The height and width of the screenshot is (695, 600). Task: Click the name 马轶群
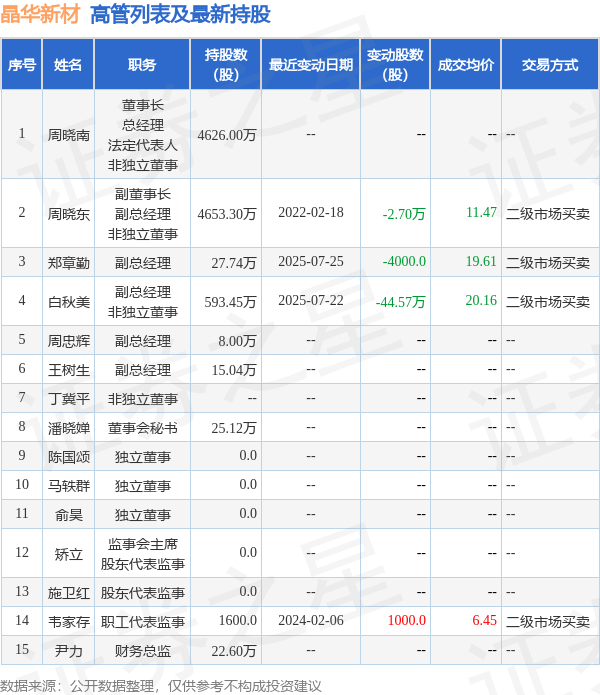(x=69, y=486)
